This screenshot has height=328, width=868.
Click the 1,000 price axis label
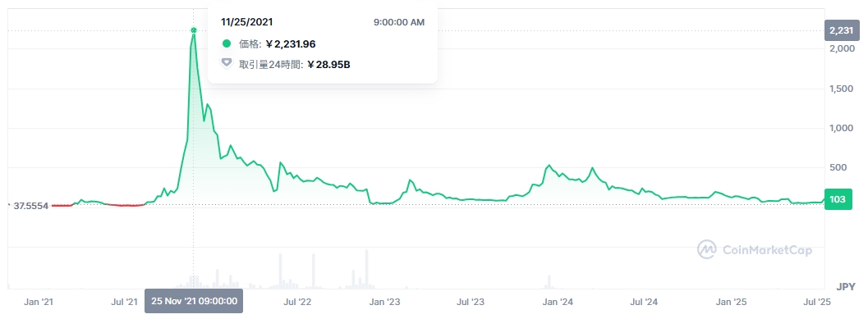coord(842,129)
